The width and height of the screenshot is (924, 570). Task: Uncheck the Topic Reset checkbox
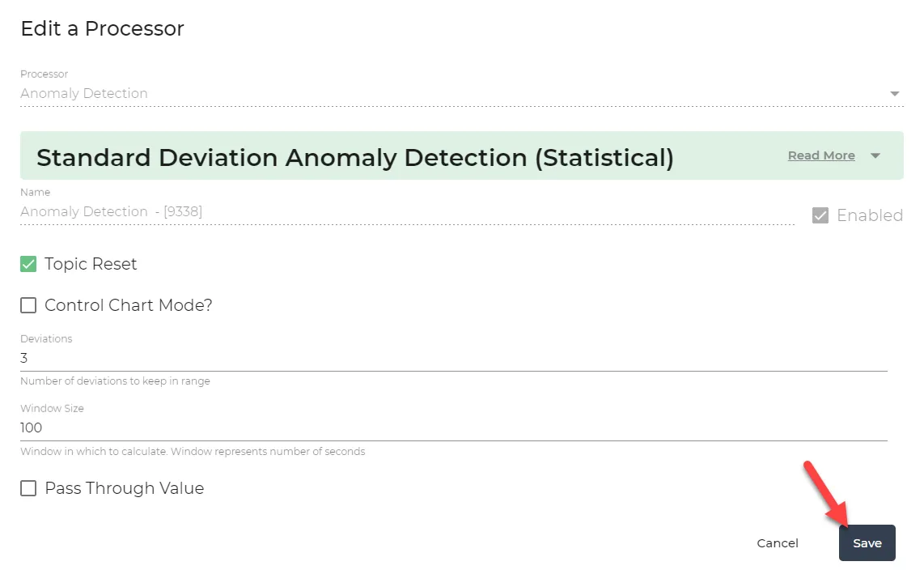(x=28, y=263)
